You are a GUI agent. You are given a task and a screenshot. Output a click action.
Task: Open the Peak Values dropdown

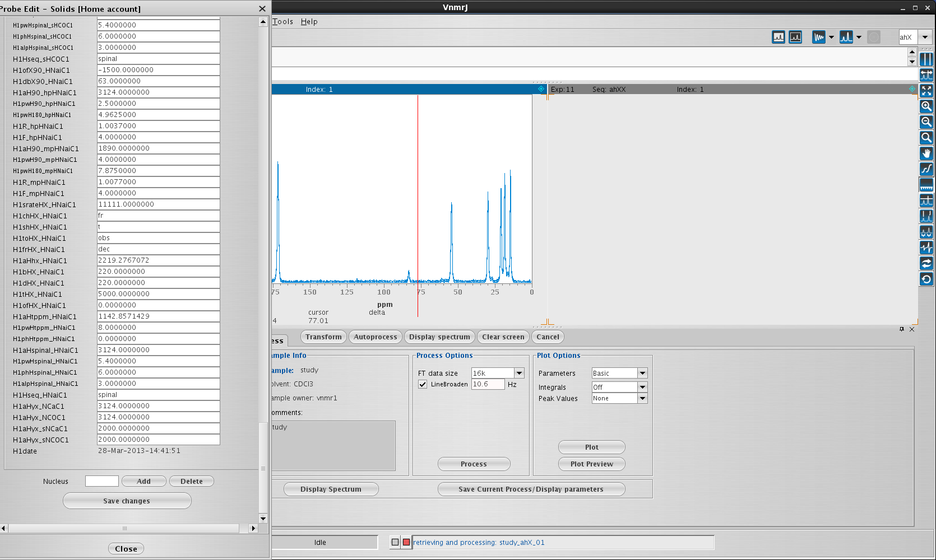point(642,398)
